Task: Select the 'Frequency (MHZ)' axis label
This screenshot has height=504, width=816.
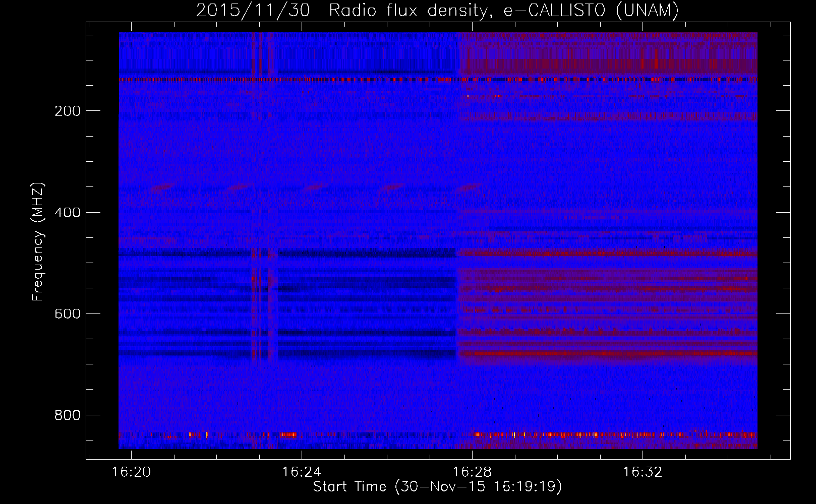Action: tap(37, 241)
